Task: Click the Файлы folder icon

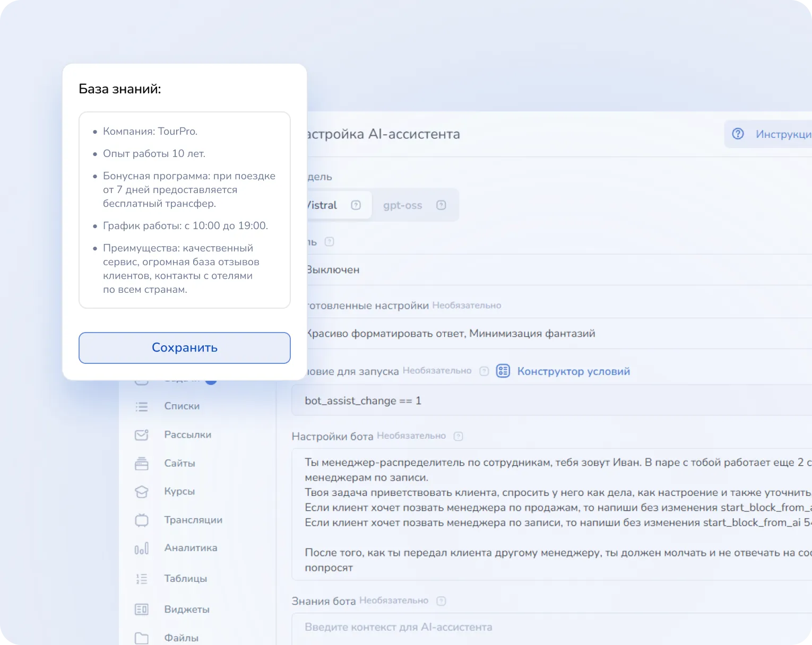Action: 142,638
